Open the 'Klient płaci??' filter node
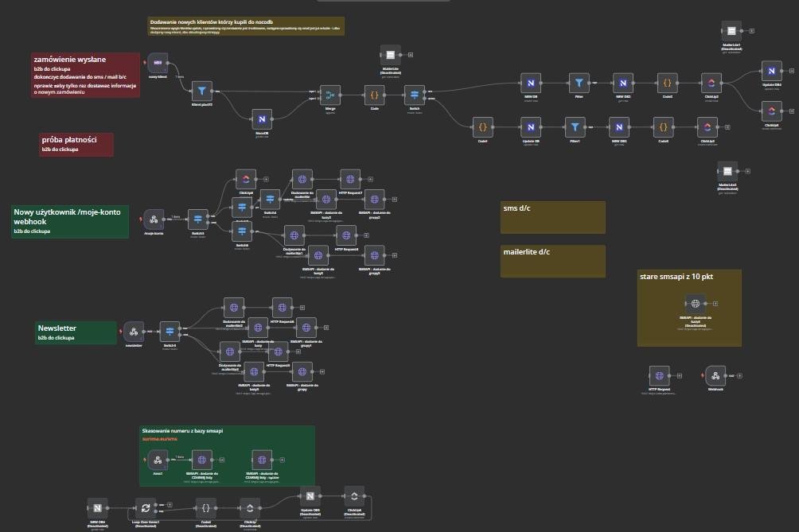The image size is (799, 532). point(202,91)
